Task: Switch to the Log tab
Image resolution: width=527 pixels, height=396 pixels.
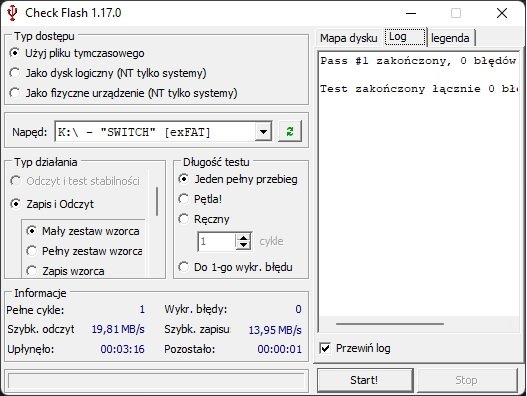Action: (405, 36)
